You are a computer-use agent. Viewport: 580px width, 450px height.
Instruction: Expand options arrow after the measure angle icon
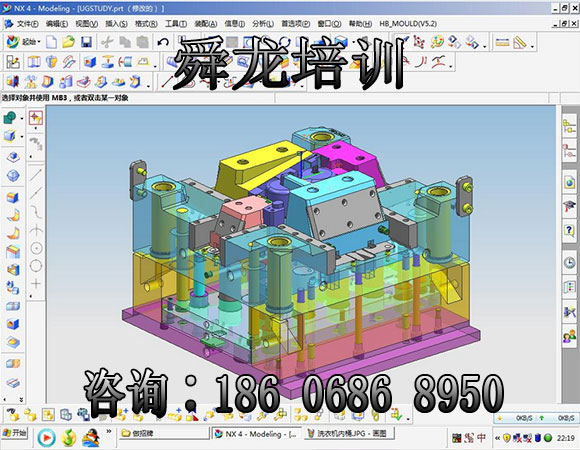[x=532, y=46]
